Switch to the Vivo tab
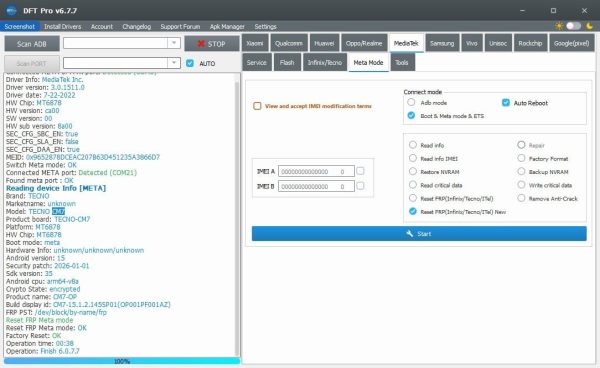The width and height of the screenshot is (600, 368). pyautogui.click(x=471, y=43)
